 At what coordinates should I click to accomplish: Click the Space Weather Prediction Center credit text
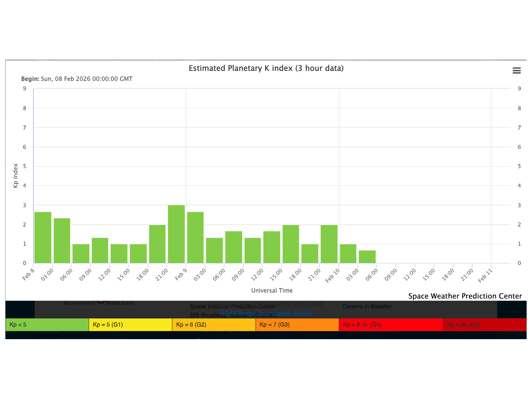[465, 296]
